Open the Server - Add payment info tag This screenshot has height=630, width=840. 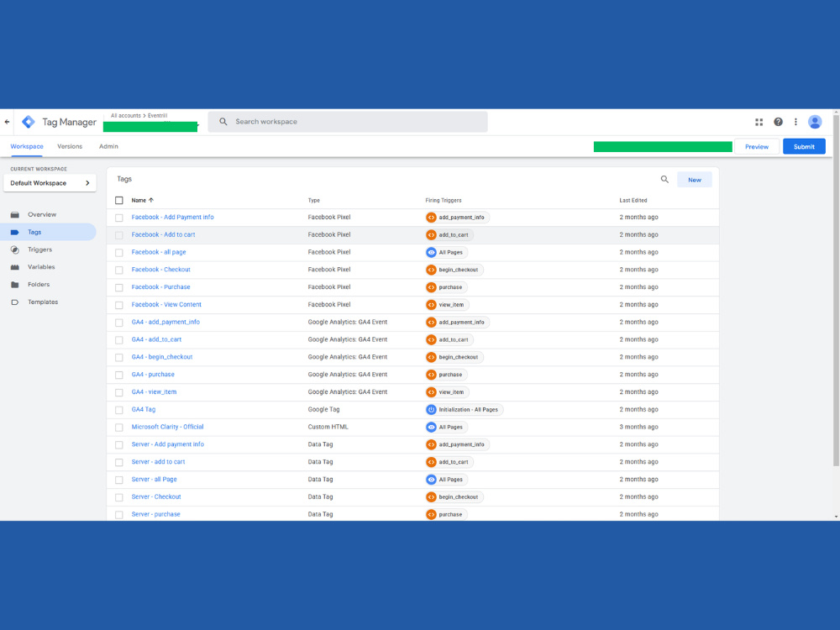168,444
